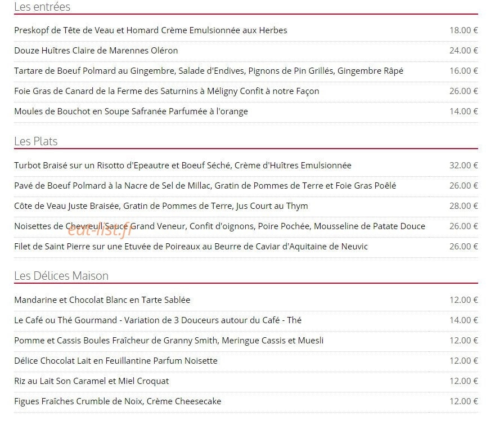Click the 12.00 € price of Mandarine tarte
The height and width of the screenshot is (429, 504).
(463, 300)
